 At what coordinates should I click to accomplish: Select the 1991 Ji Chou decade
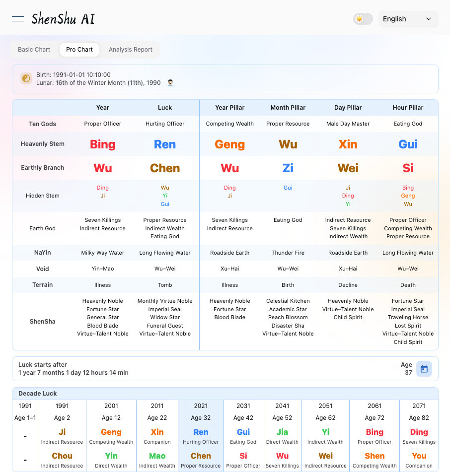[x=62, y=436]
